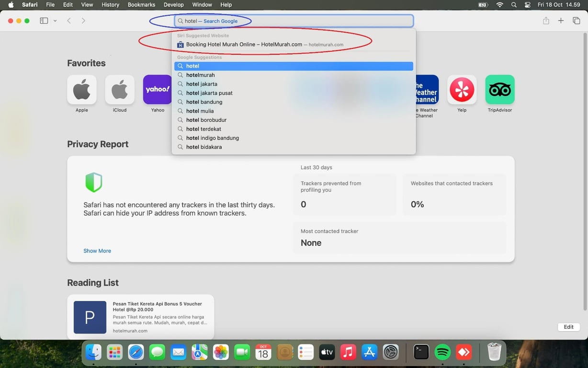Open the Bookmarks menu

(141, 5)
